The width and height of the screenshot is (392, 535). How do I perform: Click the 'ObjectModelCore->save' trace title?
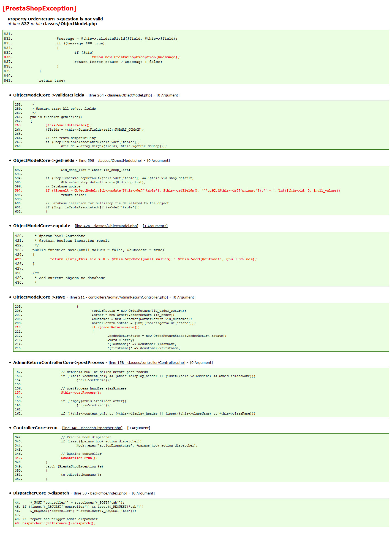pos(39,297)
